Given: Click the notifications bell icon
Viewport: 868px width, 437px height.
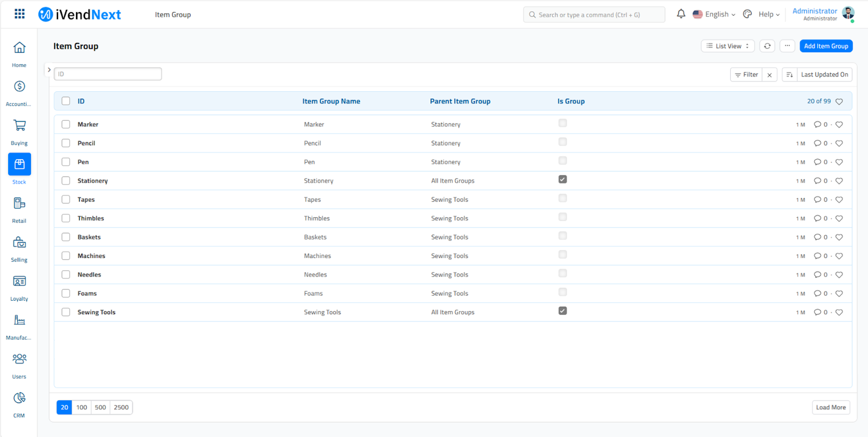Looking at the screenshot, I should 681,14.
